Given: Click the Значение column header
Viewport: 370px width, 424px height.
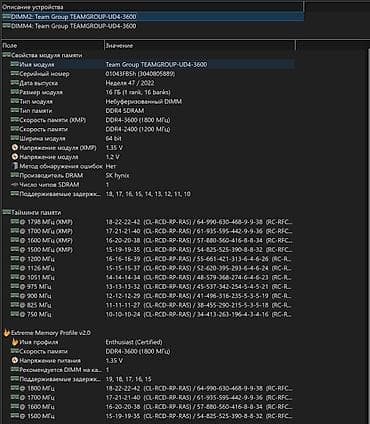Looking at the screenshot, I should [119, 46].
